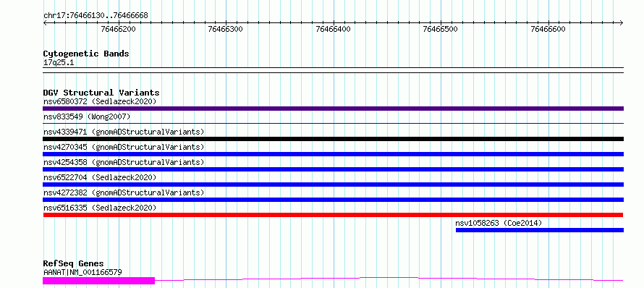Viewport: 644px width, 288px height.
Task: Click the short blue nsv1058263 bar
Action: click(540, 230)
